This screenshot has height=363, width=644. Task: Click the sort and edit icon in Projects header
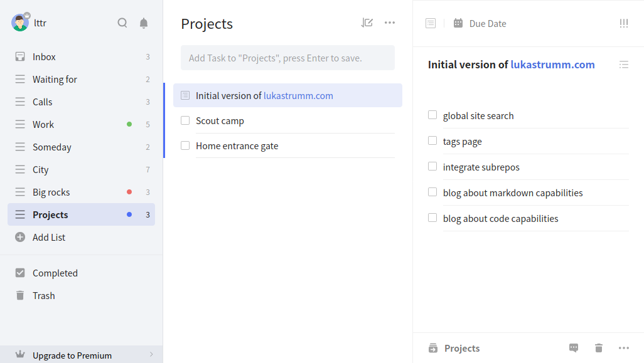tap(367, 23)
